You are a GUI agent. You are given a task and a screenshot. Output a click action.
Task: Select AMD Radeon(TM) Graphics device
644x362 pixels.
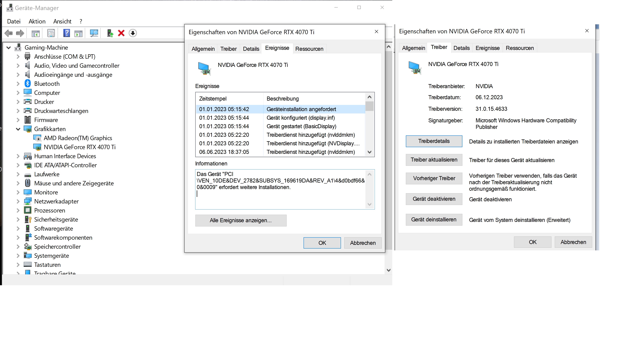click(78, 138)
